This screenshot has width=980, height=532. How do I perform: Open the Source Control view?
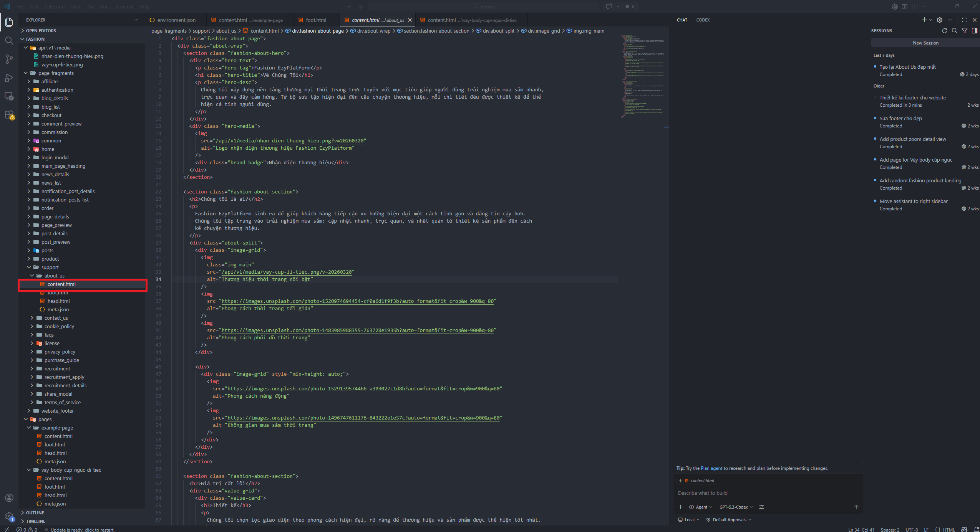9,59
